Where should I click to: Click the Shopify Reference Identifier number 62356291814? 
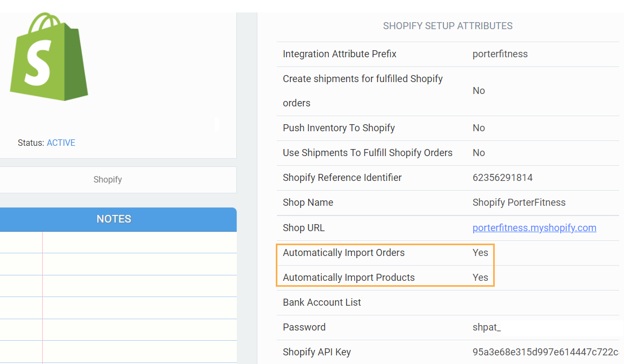pyautogui.click(x=502, y=178)
